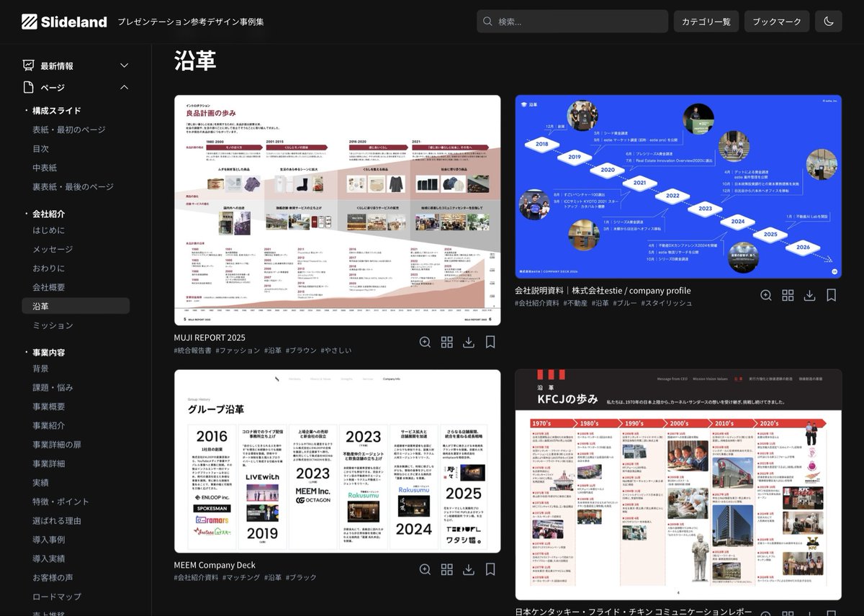Zoom in on estie company profile slide
The height and width of the screenshot is (616, 864).
(x=766, y=296)
